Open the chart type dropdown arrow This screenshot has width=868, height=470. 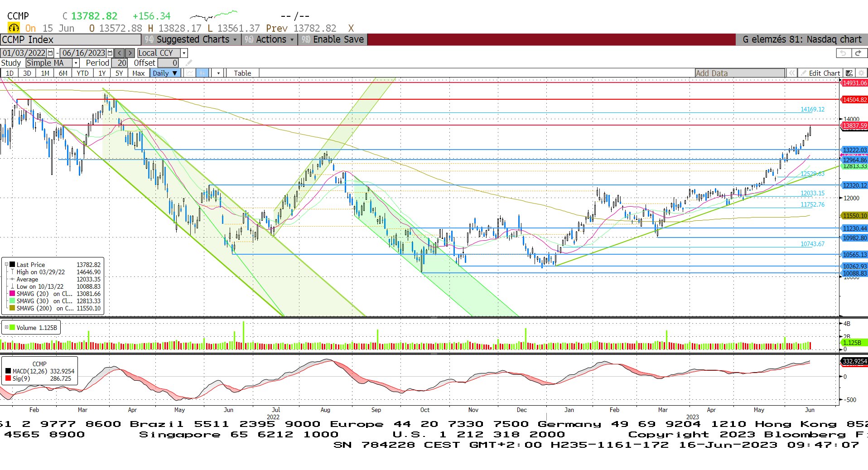pos(218,73)
